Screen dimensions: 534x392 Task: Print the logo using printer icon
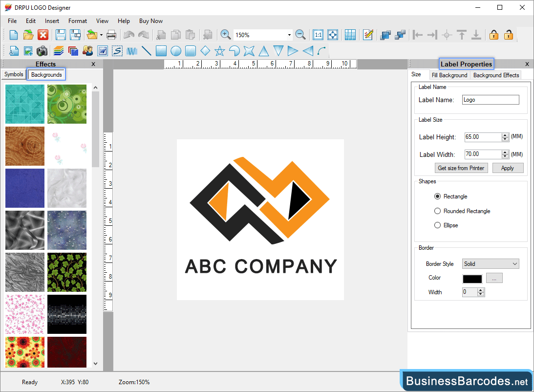point(111,35)
